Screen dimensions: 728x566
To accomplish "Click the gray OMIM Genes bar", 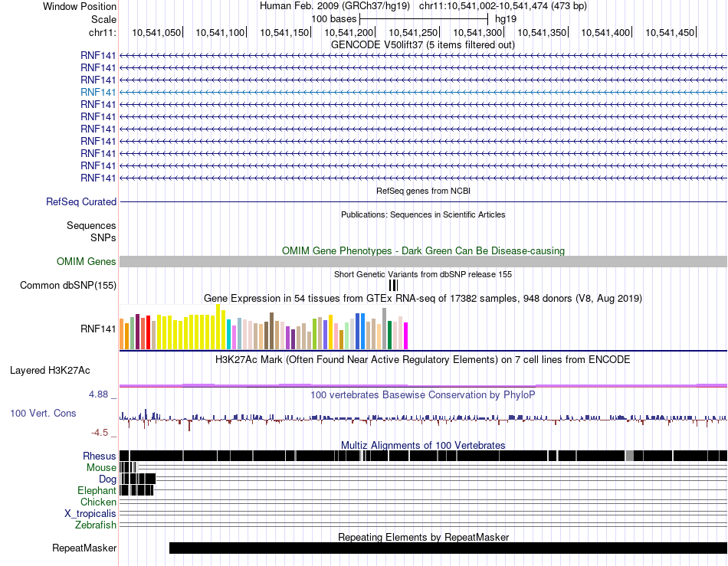I will tap(423, 261).
